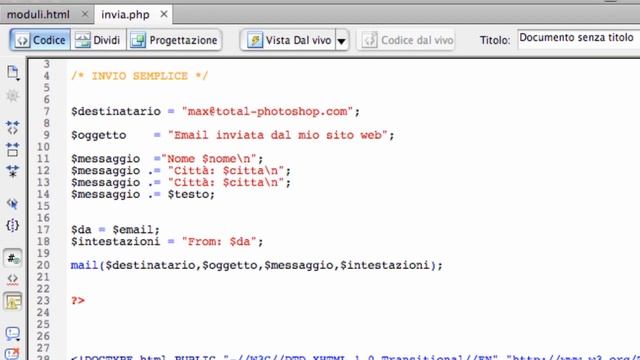
Task: Click the $destinatario variable on line 7
Action: pos(116,111)
